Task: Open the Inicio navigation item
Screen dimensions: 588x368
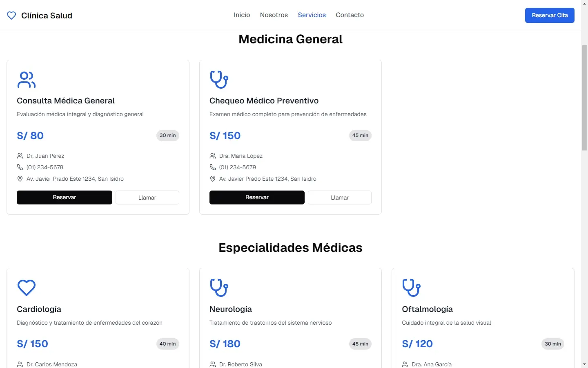Action: point(242,15)
